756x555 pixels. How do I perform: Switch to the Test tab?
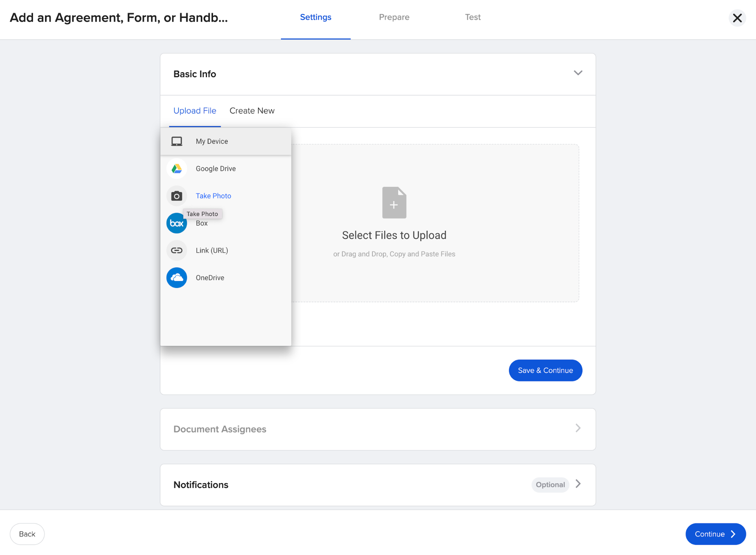tap(473, 17)
